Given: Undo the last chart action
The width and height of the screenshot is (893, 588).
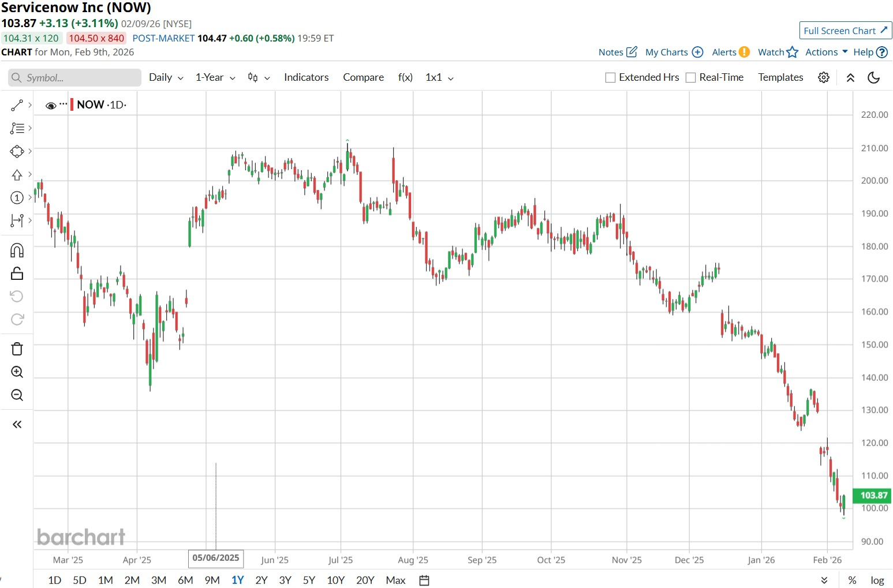Looking at the screenshot, I should coord(17,297).
